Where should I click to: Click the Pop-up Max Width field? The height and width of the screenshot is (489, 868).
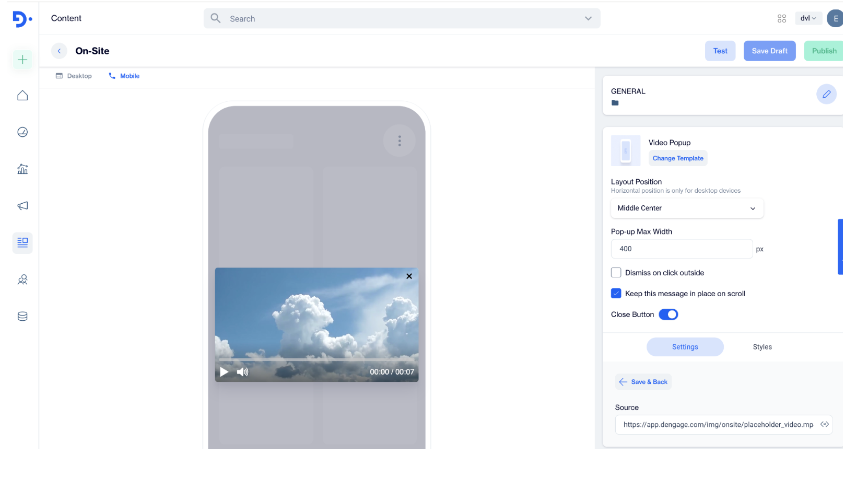pyautogui.click(x=682, y=249)
